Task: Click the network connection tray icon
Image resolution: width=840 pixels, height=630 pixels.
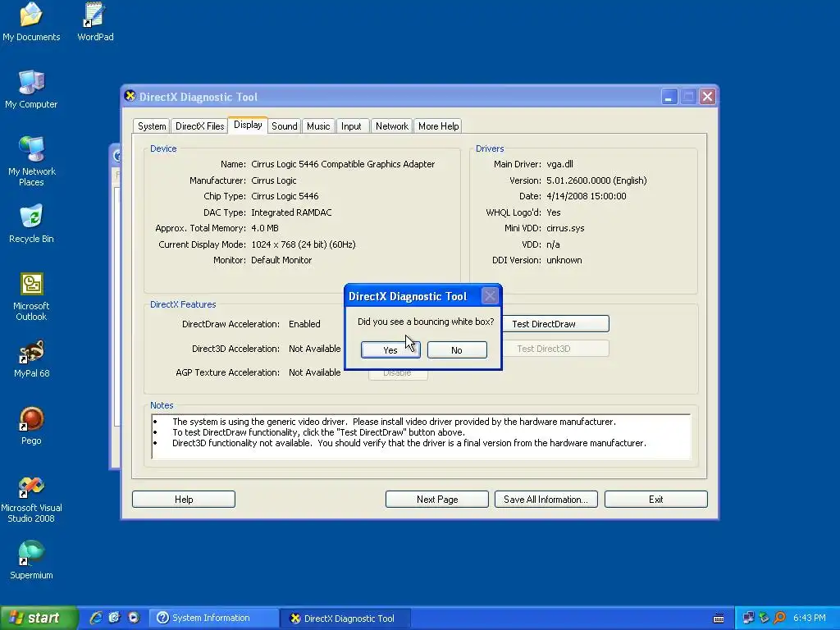Action: [748, 619]
